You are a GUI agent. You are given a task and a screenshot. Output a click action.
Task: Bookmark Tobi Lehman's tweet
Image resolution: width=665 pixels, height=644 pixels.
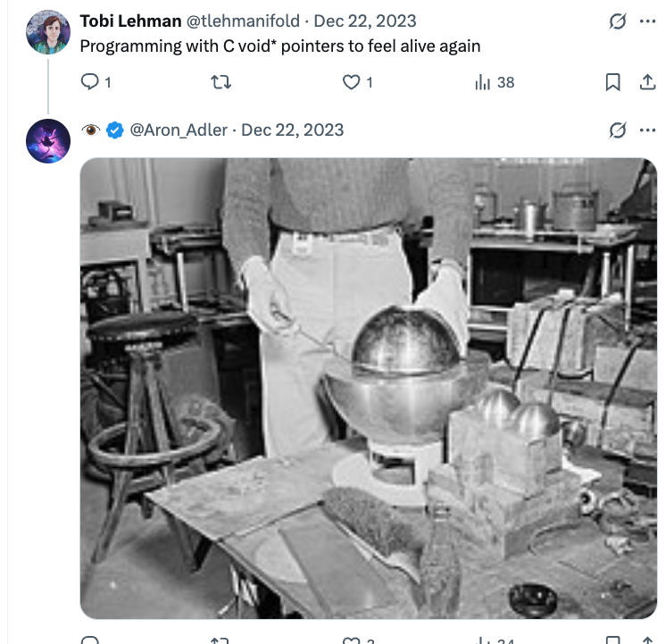[612, 82]
